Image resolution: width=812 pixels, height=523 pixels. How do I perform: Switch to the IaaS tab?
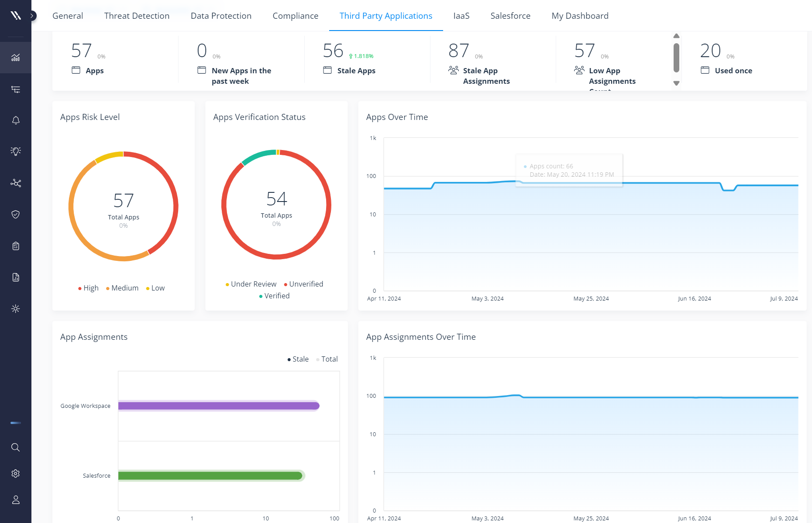click(x=461, y=16)
